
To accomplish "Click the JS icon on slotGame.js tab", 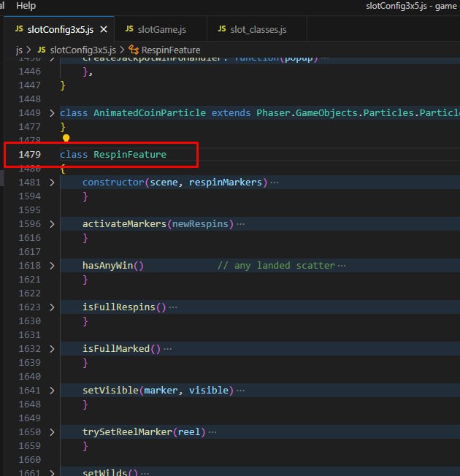I will click(129, 29).
